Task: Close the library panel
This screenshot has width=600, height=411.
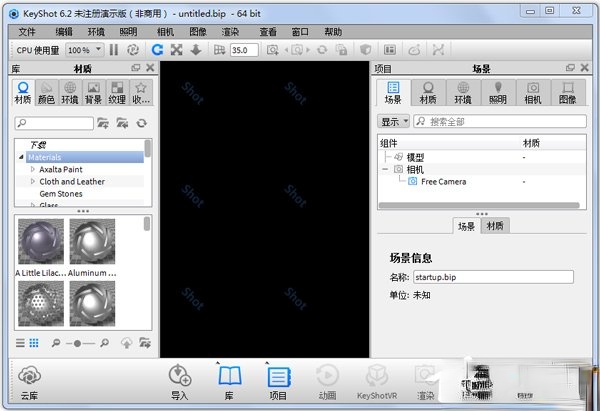Action: click(150, 68)
